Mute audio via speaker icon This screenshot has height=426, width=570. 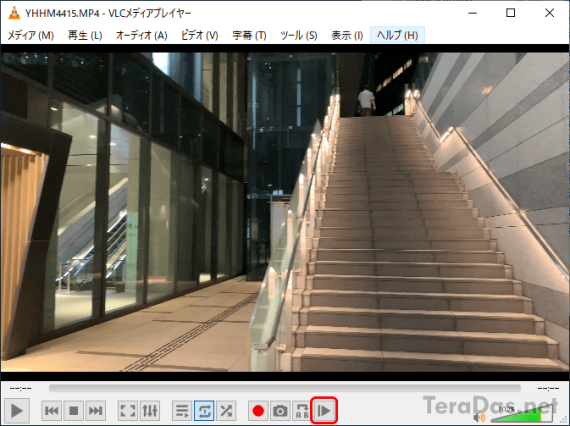479,417
